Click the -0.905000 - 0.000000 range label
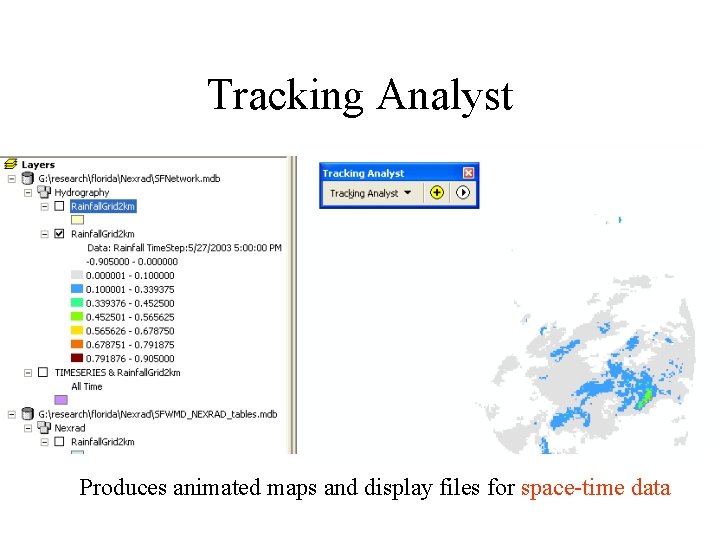 pyautogui.click(x=131, y=262)
